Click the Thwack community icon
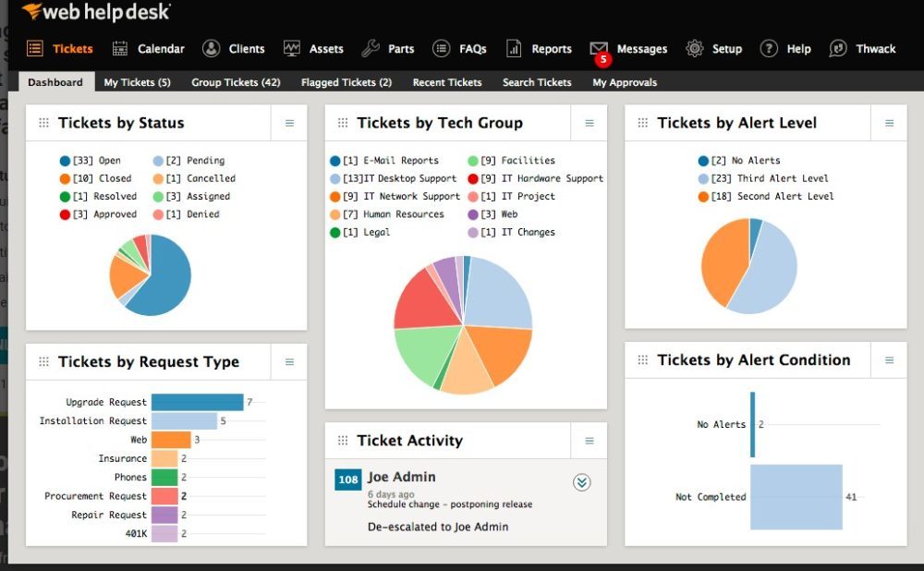924x571 pixels. point(838,49)
